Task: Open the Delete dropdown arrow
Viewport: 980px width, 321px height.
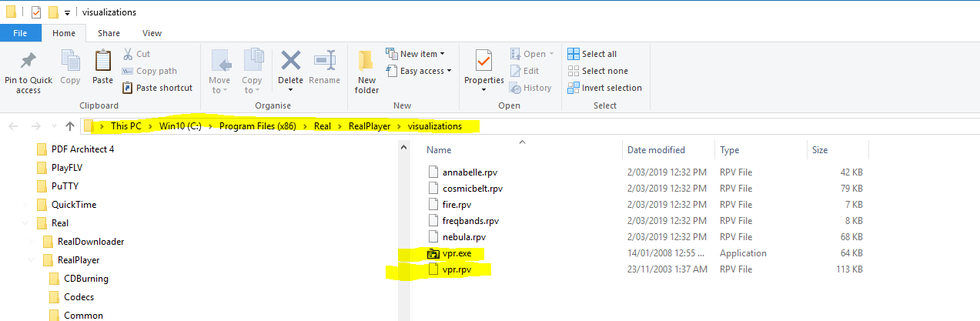Action: coord(290,90)
